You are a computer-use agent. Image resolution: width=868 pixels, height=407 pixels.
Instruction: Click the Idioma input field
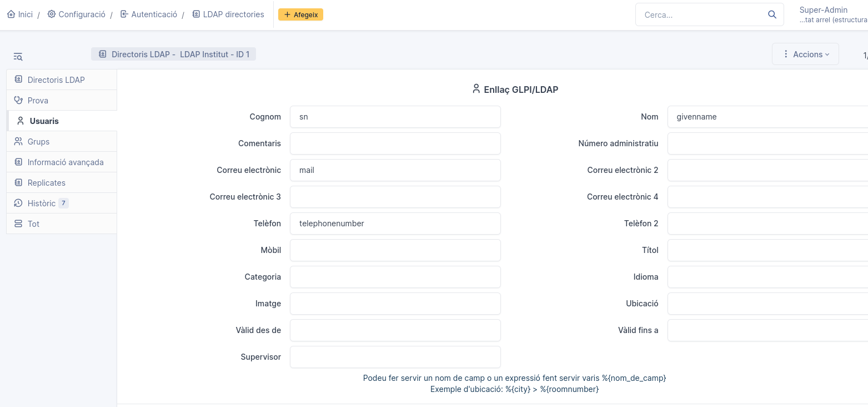pos(767,277)
